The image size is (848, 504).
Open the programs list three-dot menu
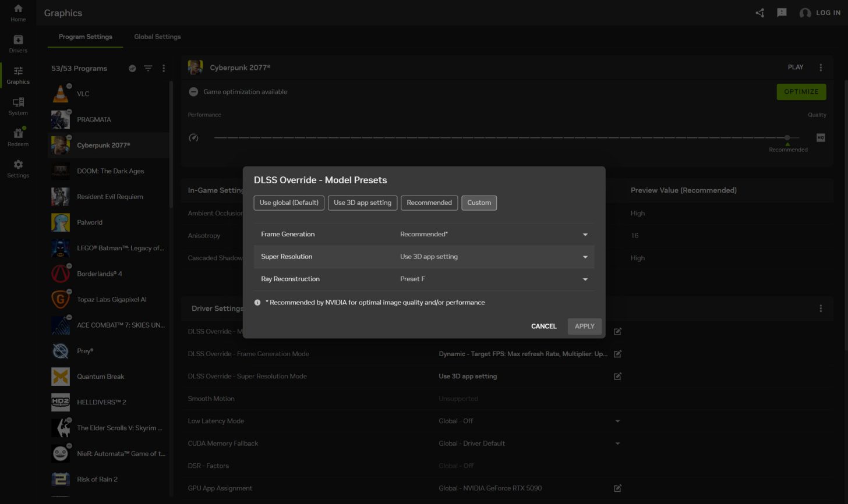[164, 68]
